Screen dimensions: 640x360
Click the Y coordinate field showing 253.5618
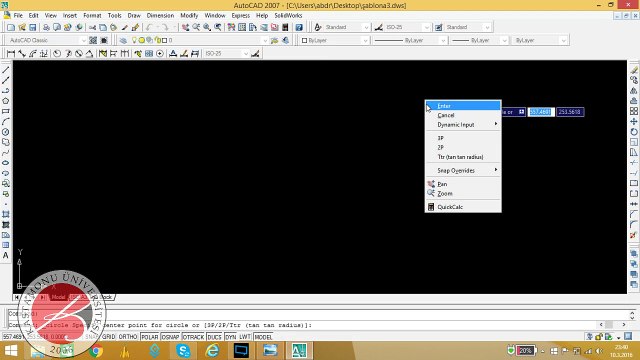[570, 112]
